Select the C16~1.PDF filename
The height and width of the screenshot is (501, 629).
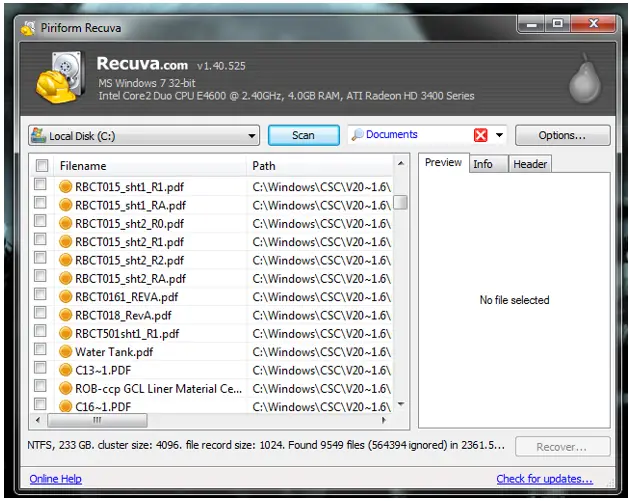pyautogui.click(x=103, y=407)
